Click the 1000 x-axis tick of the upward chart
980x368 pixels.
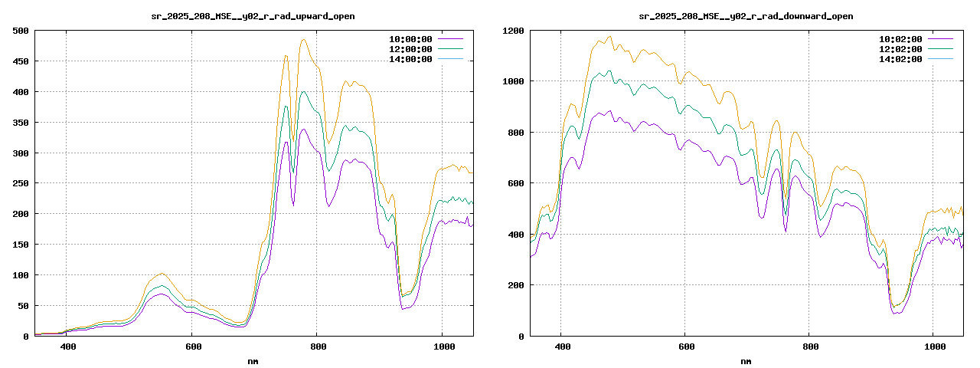(445, 347)
